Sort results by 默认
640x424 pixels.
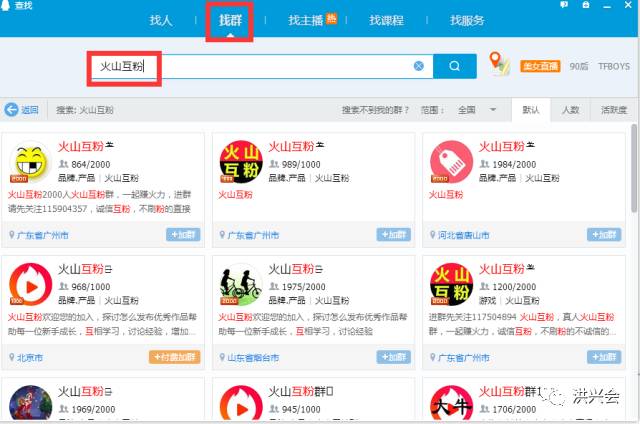coord(531,110)
